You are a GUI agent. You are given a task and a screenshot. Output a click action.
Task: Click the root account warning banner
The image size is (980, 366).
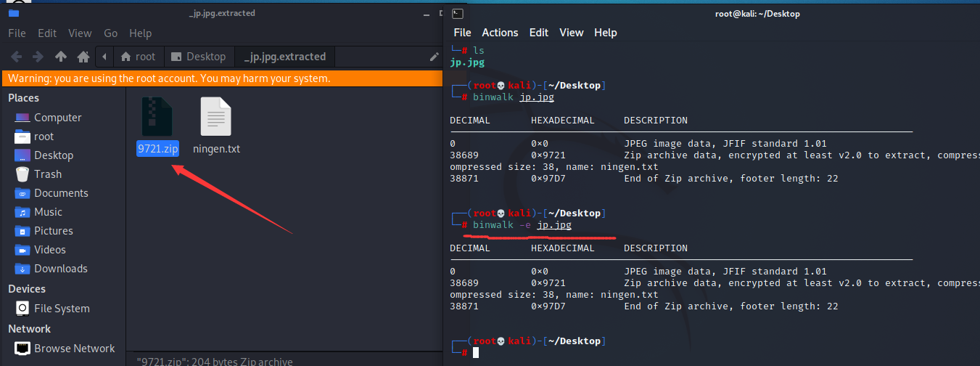221,78
